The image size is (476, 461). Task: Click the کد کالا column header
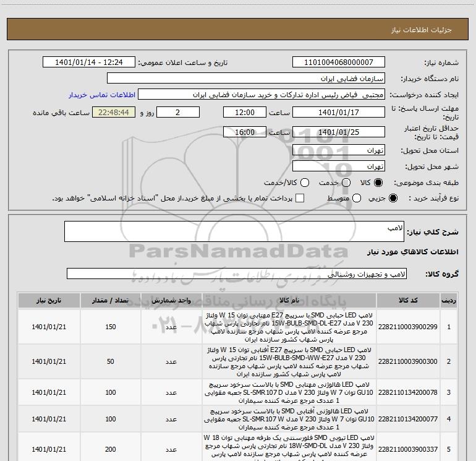pos(408,300)
